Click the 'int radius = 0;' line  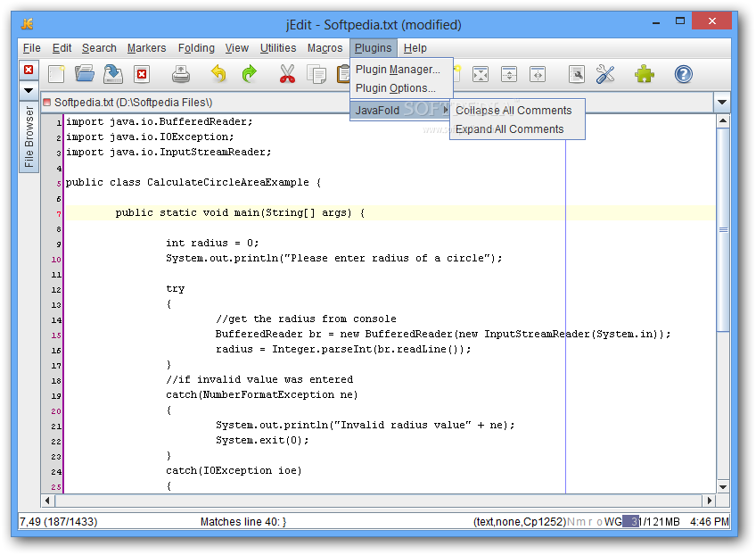[212, 244]
